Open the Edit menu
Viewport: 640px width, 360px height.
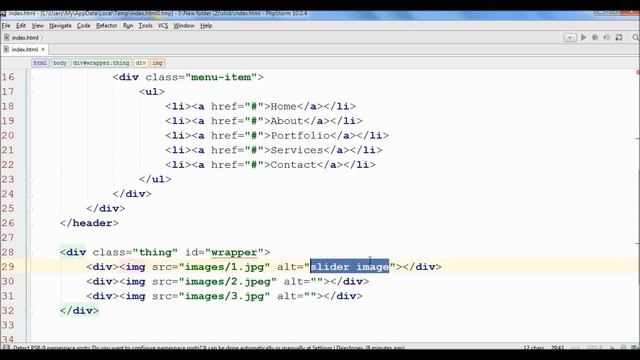(x=21, y=26)
